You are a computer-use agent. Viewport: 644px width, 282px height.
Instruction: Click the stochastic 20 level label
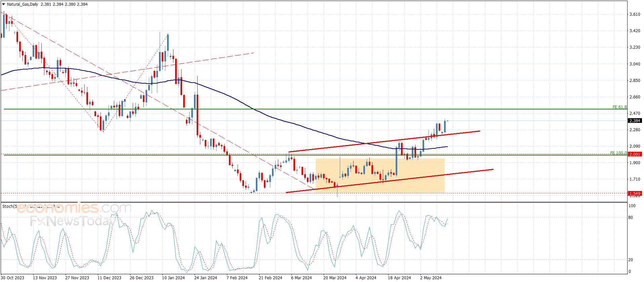click(631, 260)
